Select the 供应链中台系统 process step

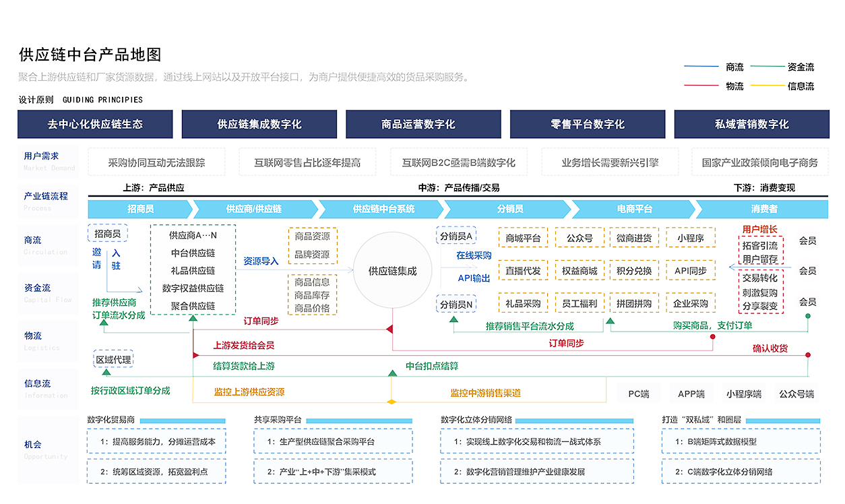point(383,209)
